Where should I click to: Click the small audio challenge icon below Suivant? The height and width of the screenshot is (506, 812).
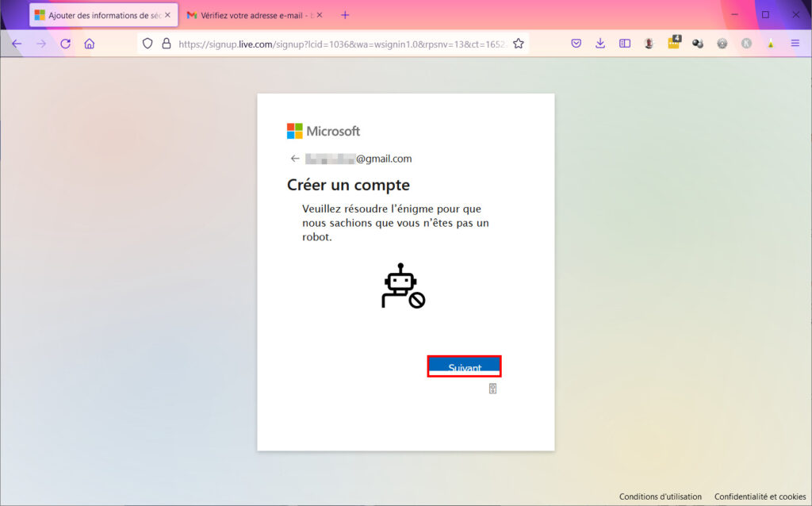(492, 389)
